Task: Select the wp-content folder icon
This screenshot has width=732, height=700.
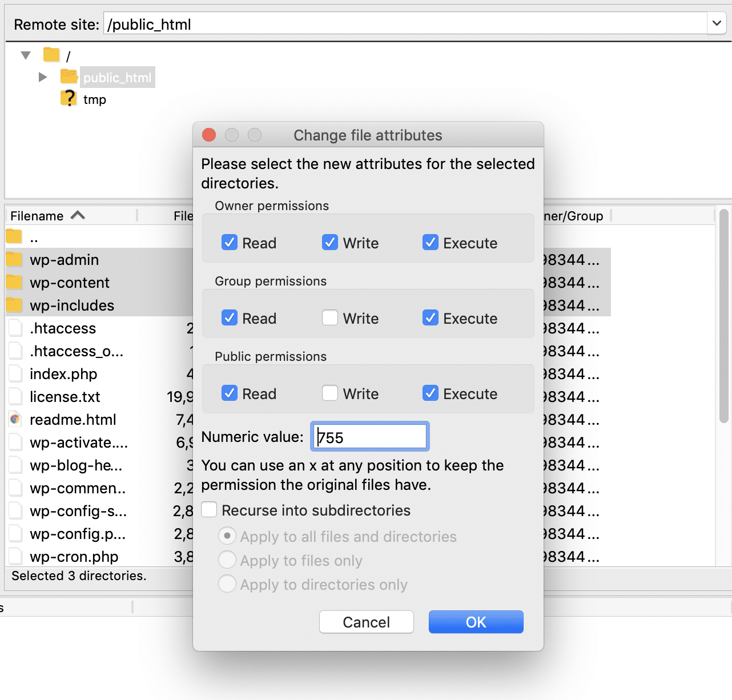Action: [15, 282]
